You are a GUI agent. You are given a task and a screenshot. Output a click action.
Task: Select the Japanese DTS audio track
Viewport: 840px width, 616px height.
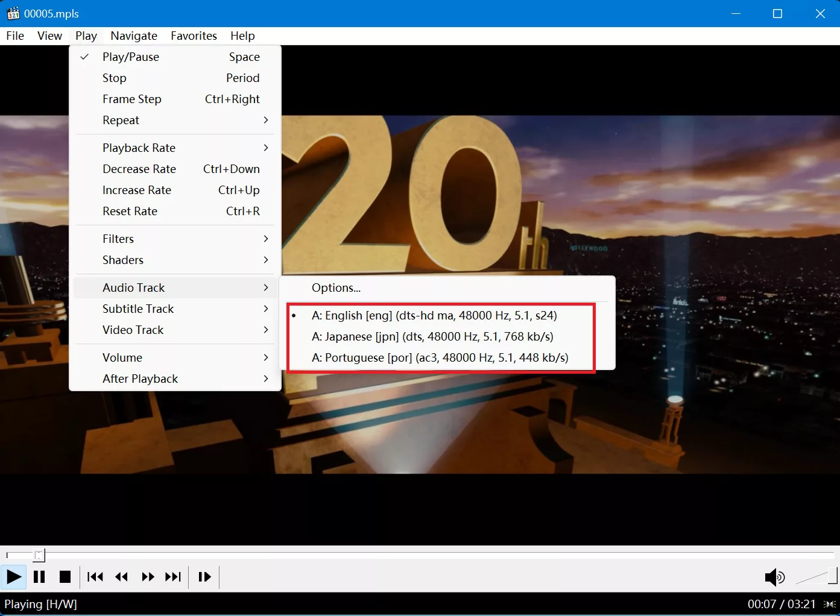pos(432,336)
